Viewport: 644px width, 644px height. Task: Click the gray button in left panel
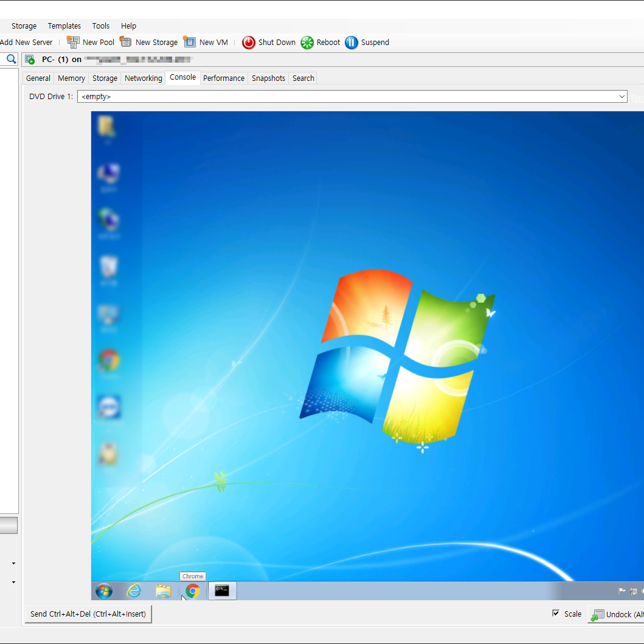[x=9, y=525]
